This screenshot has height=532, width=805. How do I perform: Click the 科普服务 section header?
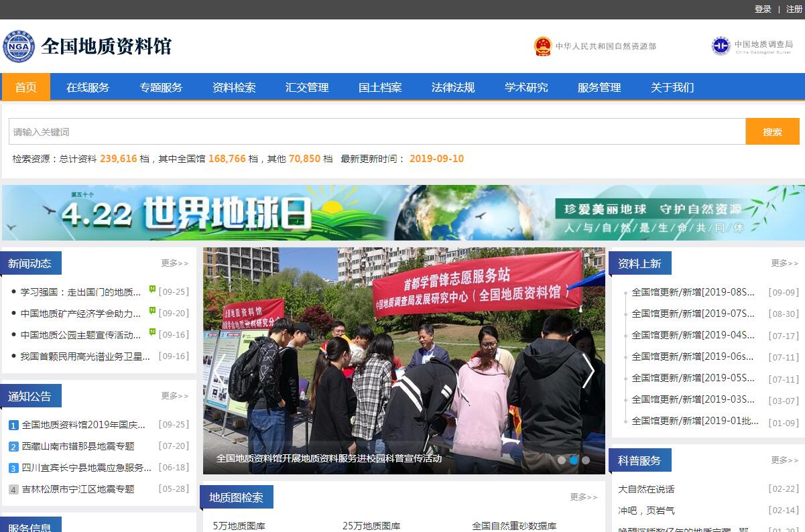click(x=640, y=460)
